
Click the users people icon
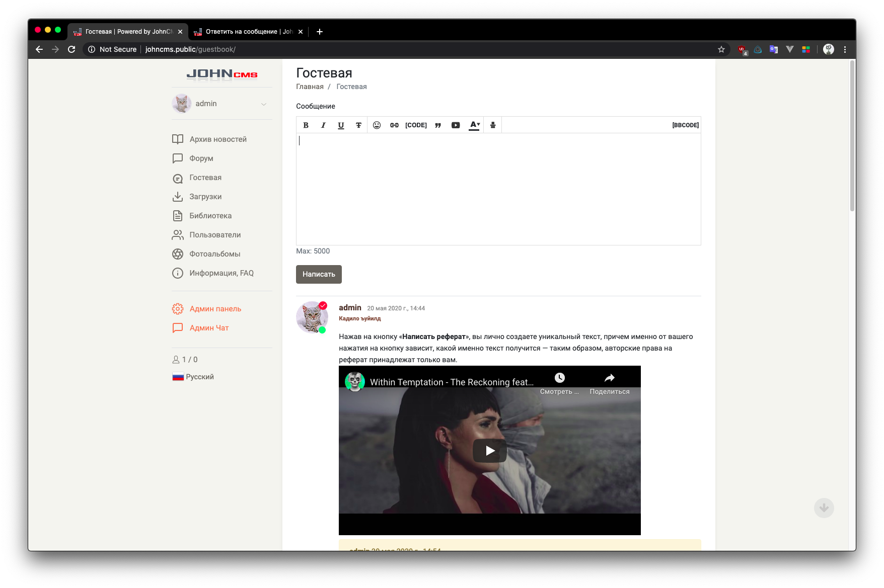click(178, 235)
